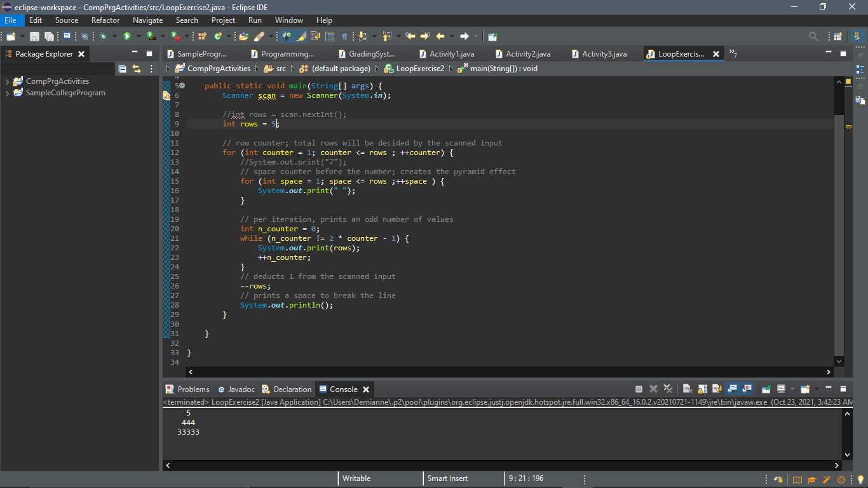This screenshot has height=488, width=868.
Task: Click the Display Selected Console monitor icon
Action: (x=781, y=389)
